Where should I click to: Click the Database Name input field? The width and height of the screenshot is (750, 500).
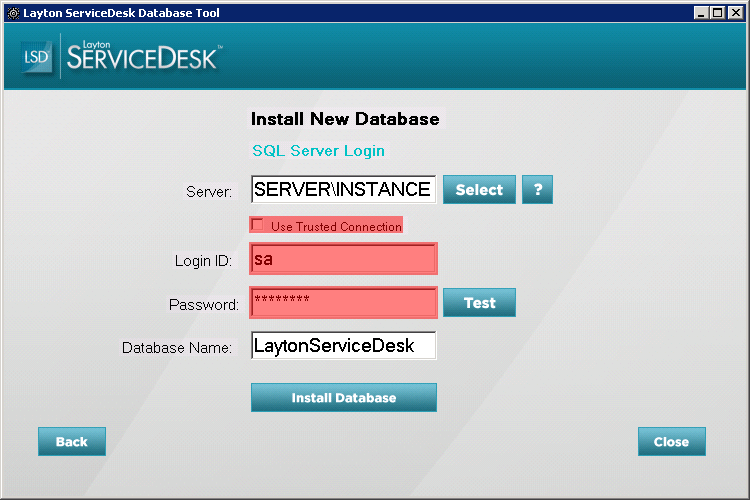[343, 345]
